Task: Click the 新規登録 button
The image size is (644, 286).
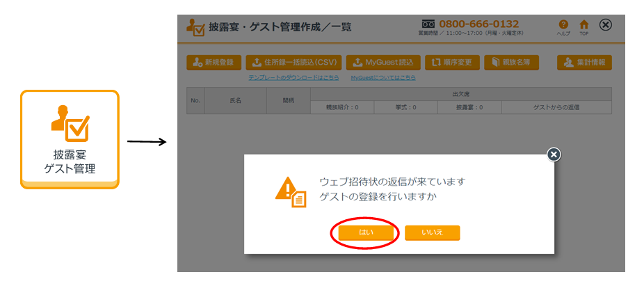Action: [214, 63]
